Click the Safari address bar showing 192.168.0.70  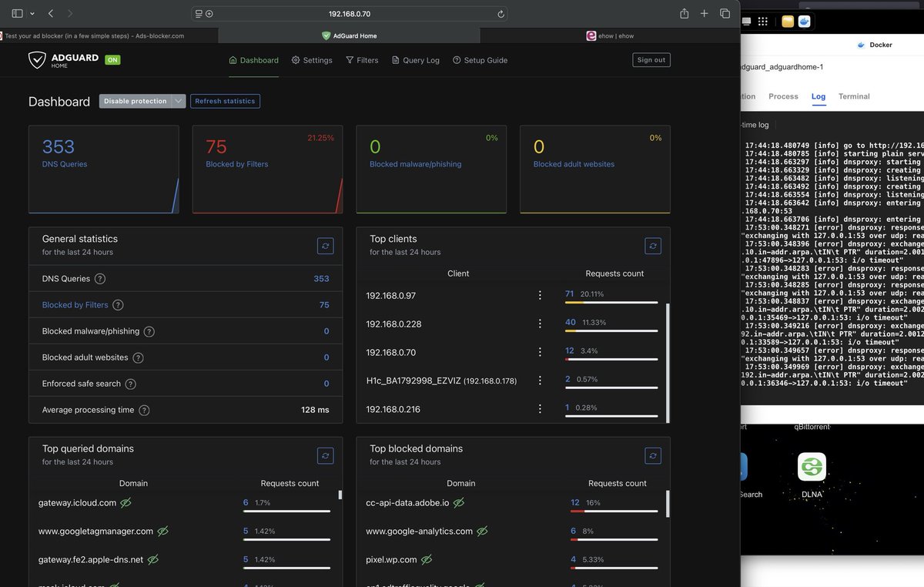[x=350, y=14]
